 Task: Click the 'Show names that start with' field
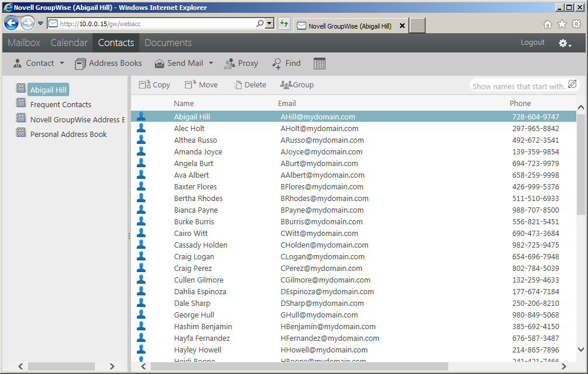point(519,86)
